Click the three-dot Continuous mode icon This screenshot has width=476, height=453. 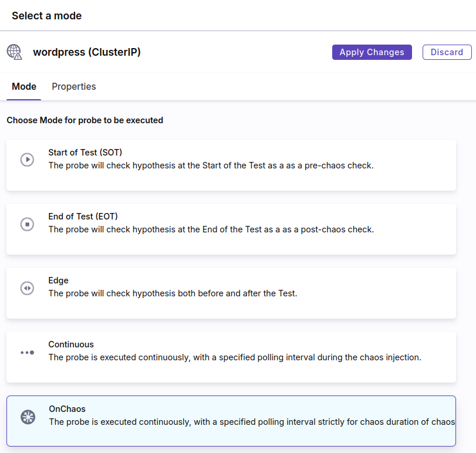27,353
